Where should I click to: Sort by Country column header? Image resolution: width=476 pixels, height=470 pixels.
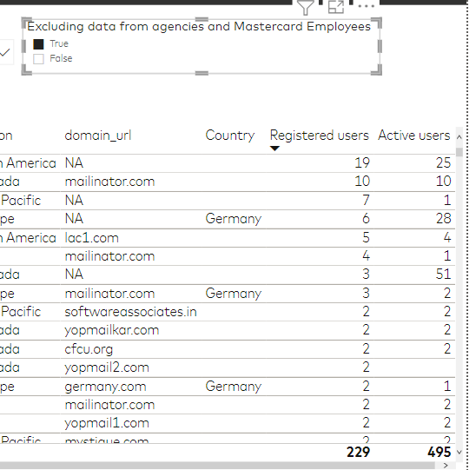coord(230,136)
